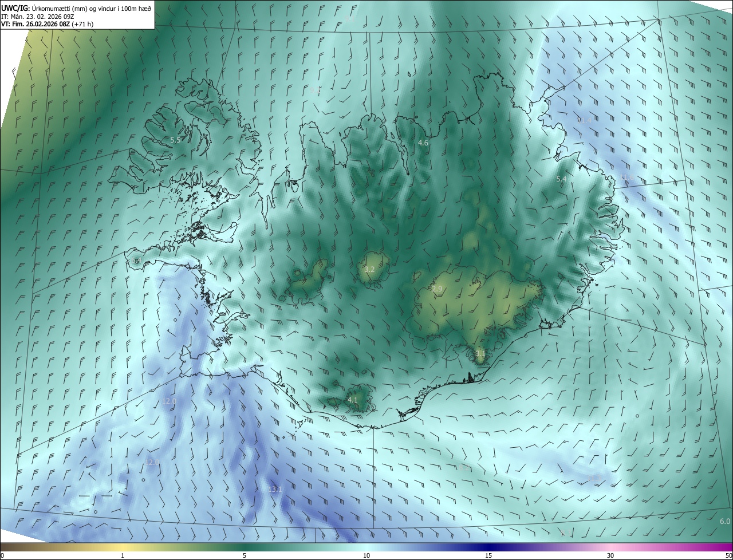733x560 pixels.
Task: Select the 30 tick label on color scale
Action: (x=610, y=555)
